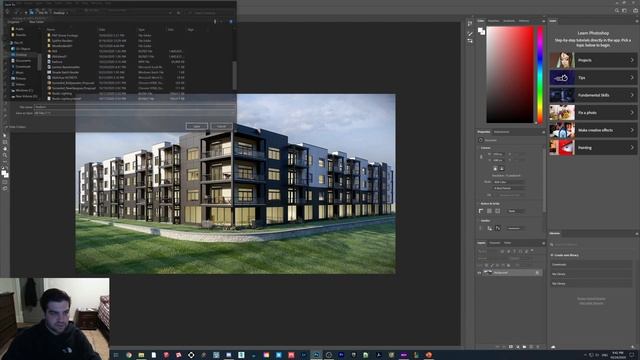Sort file list by Name column
This screenshot has width=640, height=360.
pyautogui.click(x=51, y=30)
